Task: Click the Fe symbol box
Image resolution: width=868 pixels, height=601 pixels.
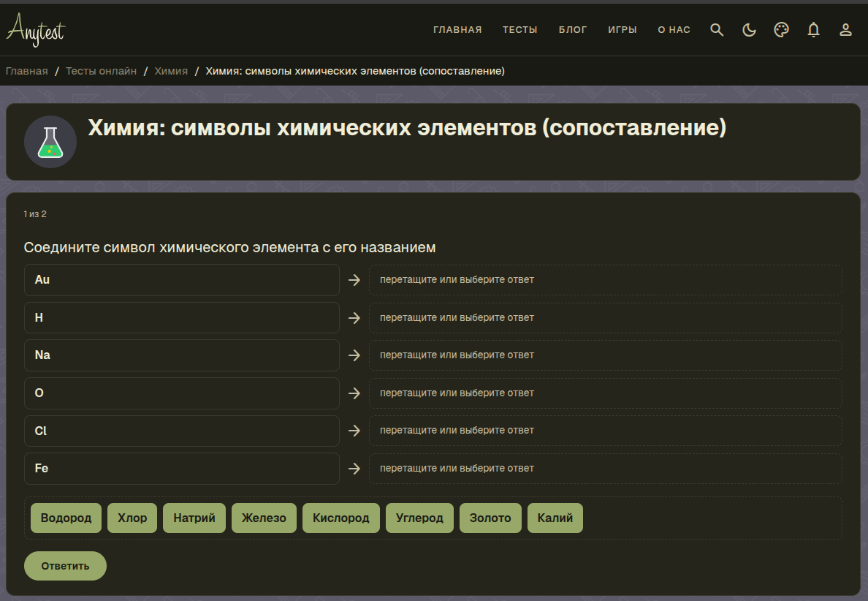Action: pos(182,469)
